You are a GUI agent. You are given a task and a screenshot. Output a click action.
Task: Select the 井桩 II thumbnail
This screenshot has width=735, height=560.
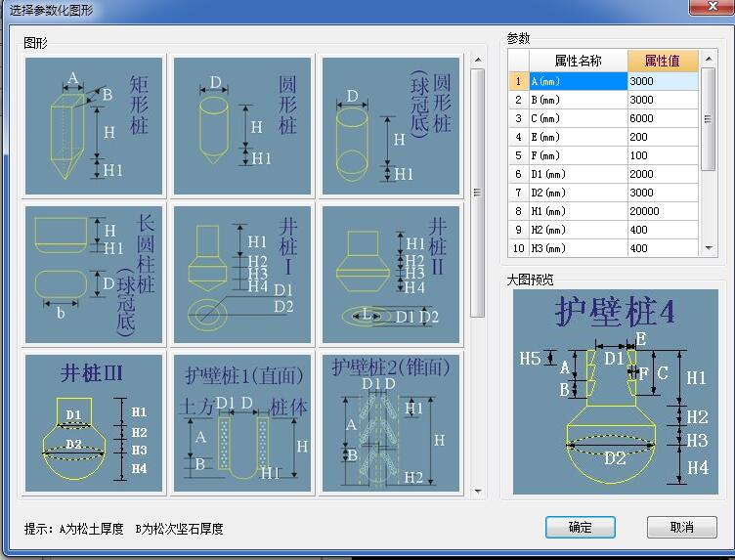[391, 275]
